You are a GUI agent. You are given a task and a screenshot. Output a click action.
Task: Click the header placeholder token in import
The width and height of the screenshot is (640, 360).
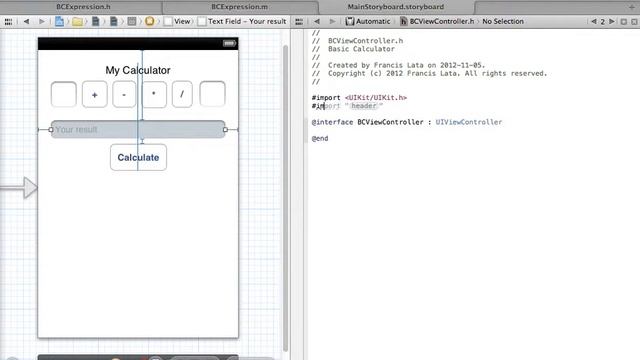click(364, 106)
